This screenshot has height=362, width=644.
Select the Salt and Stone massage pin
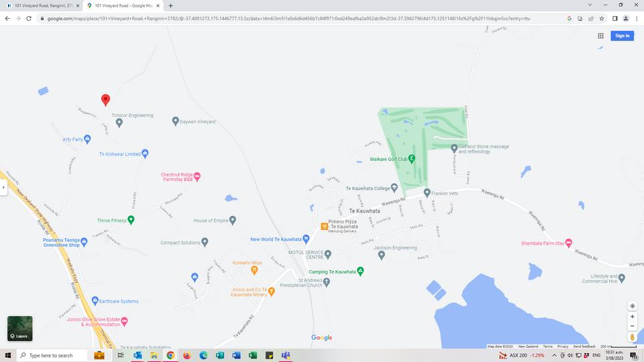point(454,148)
